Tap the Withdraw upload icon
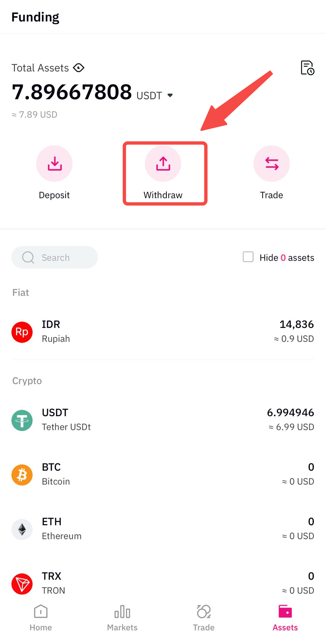Viewport: 326px width, 644px height. 163,163
